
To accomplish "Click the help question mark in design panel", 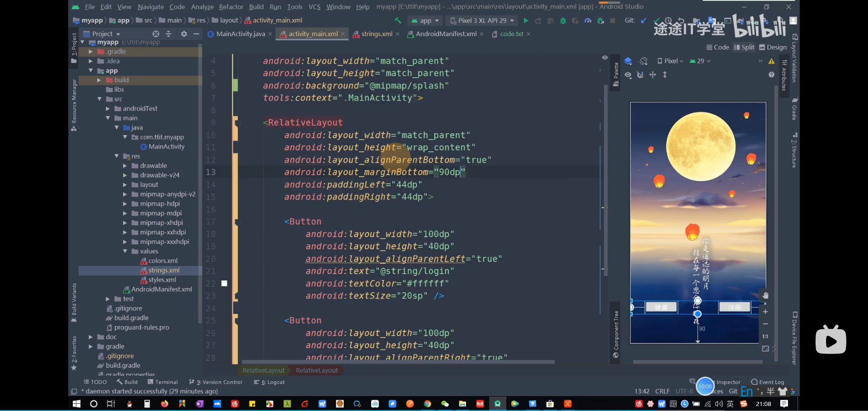I will [772, 75].
